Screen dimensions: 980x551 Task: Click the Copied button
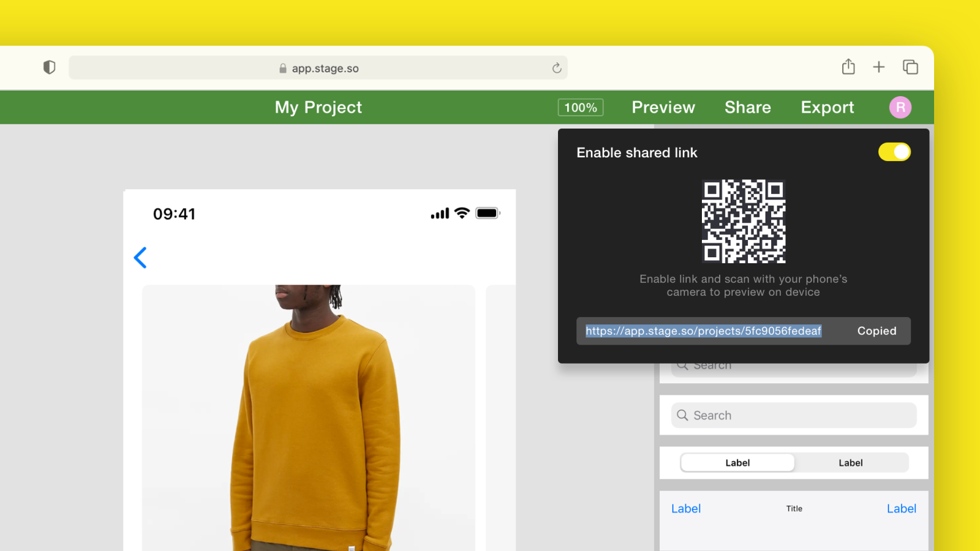click(876, 331)
